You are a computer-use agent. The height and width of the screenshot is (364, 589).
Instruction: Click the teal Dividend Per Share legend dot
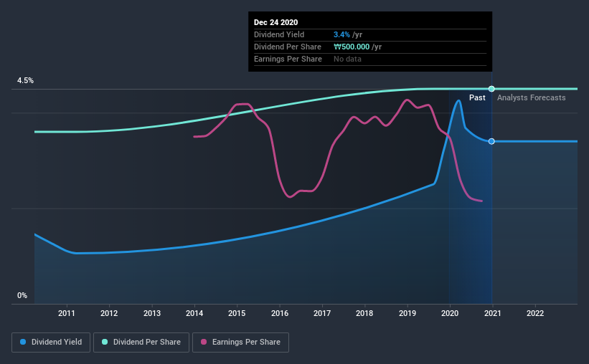pos(105,342)
